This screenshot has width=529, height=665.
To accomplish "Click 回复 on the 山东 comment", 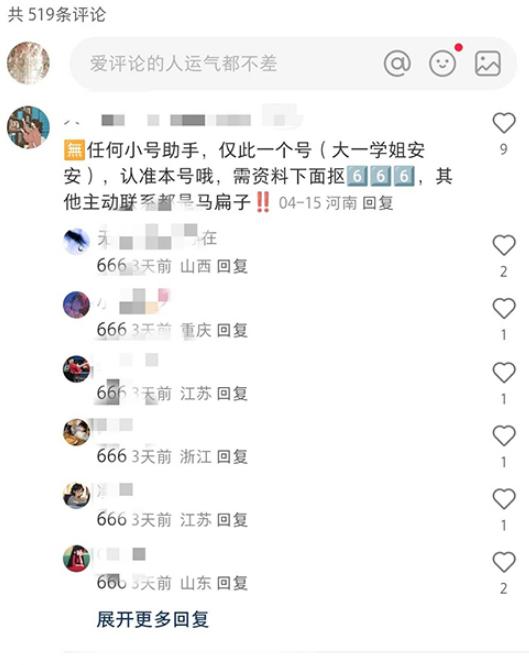I will 232,583.
